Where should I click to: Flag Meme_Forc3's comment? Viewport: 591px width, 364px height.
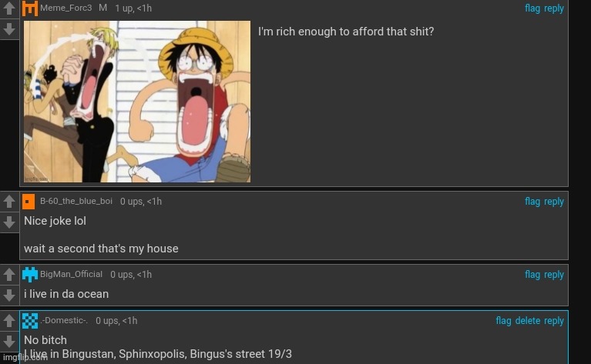(x=532, y=8)
